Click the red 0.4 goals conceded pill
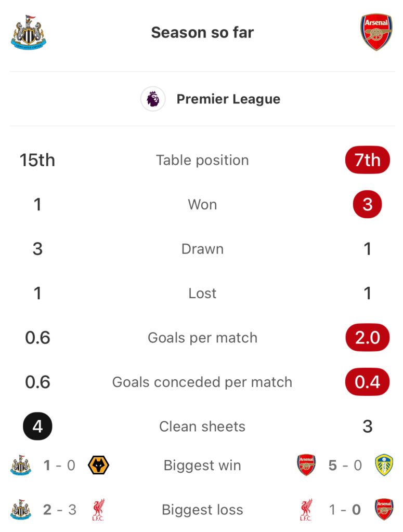 [367, 382]
